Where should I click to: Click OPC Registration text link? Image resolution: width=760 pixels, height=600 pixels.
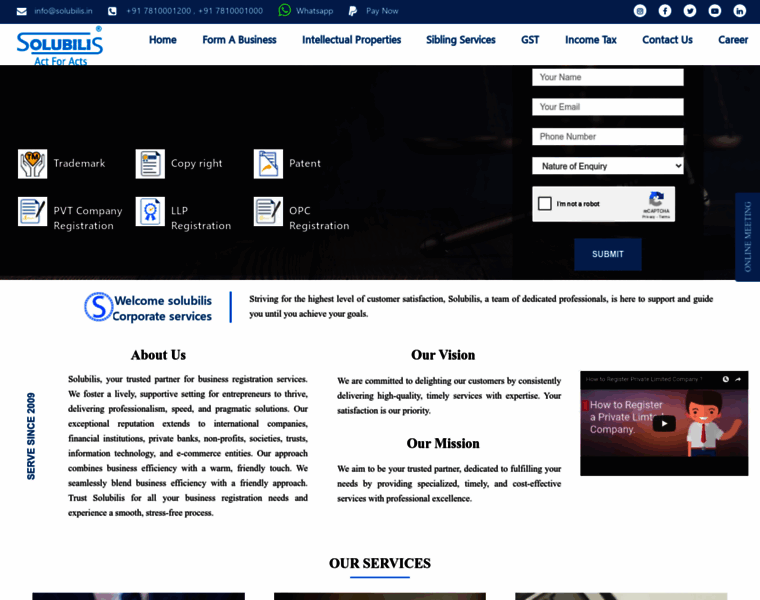click(x=319, y=218)
